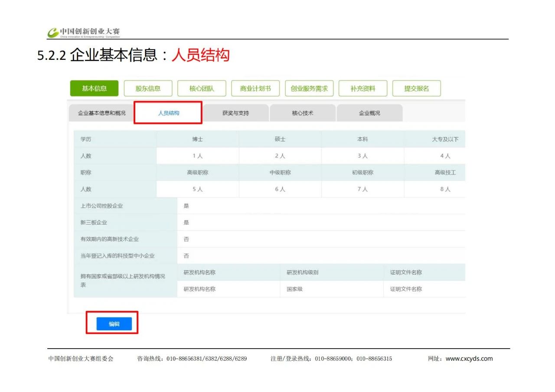This screenshot has height=392, width=555.
Task: Select the 国家级 research institution level cell
Action: [294, 289]
